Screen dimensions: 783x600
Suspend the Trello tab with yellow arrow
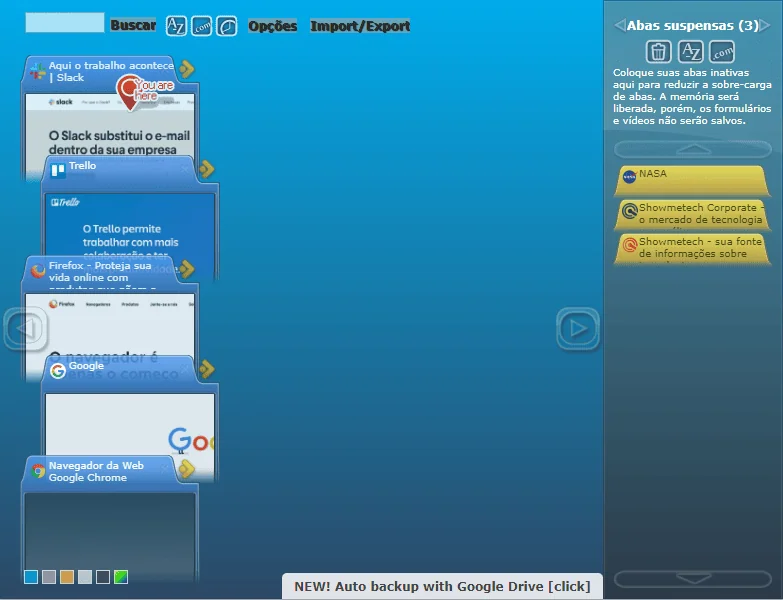(207, 169)
